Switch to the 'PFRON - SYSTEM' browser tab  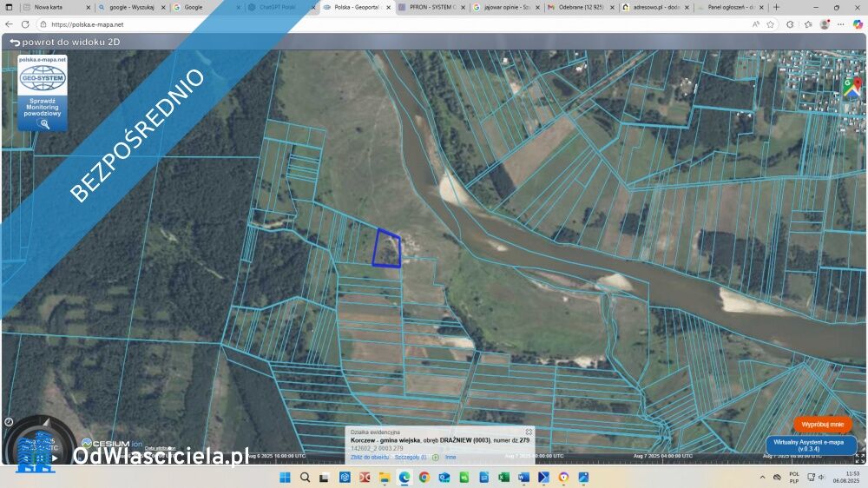point(432,7)
